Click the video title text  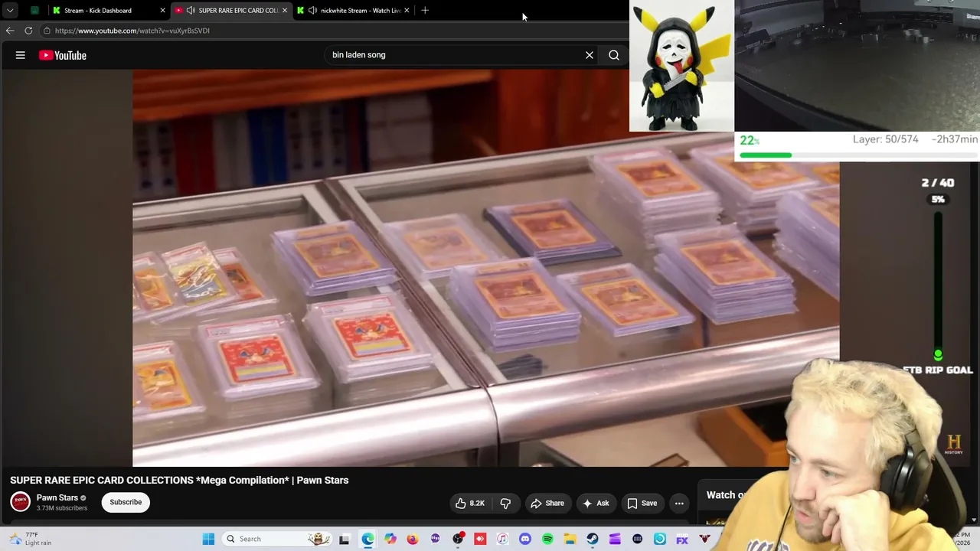179,481
